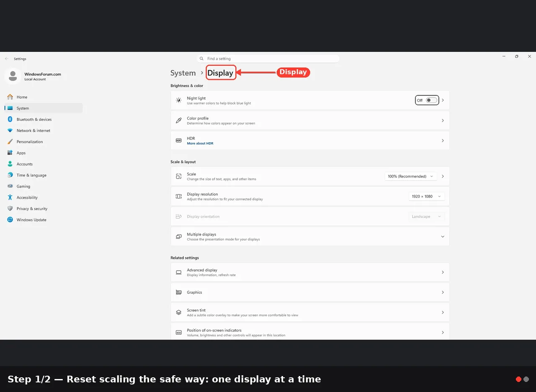Click the Find a setting search box

(268, 59)
